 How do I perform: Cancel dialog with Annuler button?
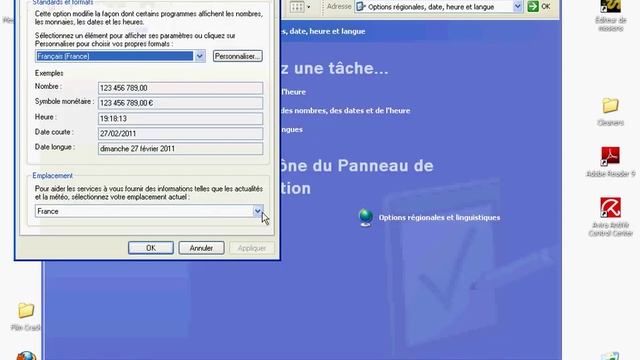coord(201,248)
